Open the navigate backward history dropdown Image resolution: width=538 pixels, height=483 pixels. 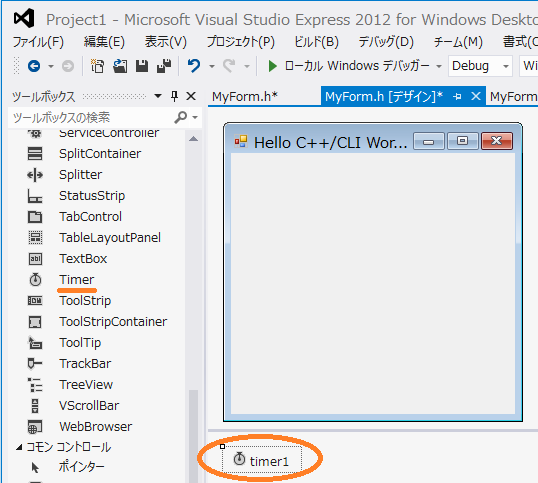point(51,66)
